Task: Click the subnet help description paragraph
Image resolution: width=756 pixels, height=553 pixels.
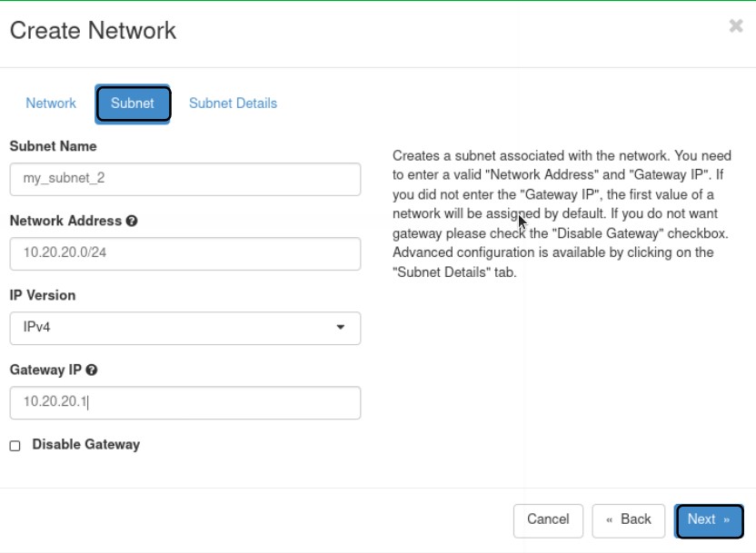Action: (563, 214)
